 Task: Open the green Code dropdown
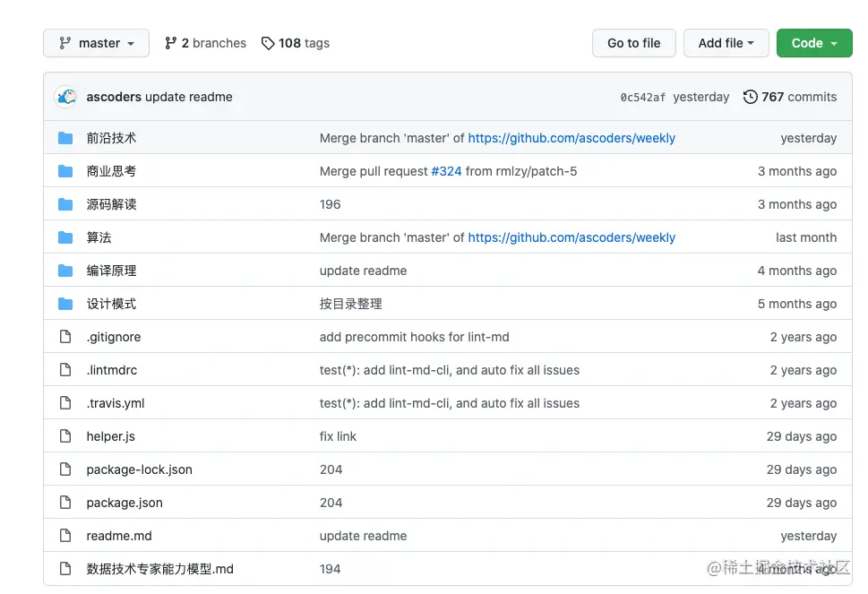coord(813,43)
